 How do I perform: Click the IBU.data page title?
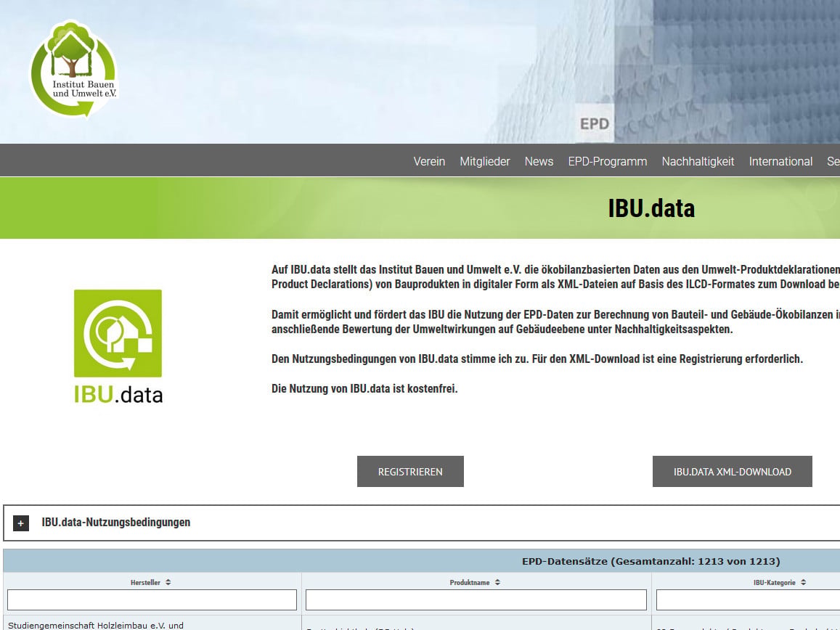pos(651,208)
